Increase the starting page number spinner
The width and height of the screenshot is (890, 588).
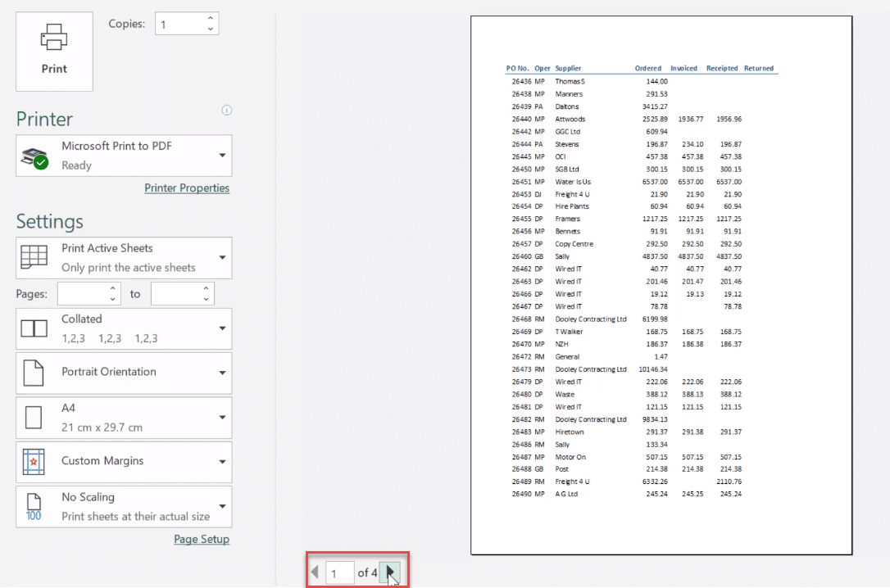(113, 288)
